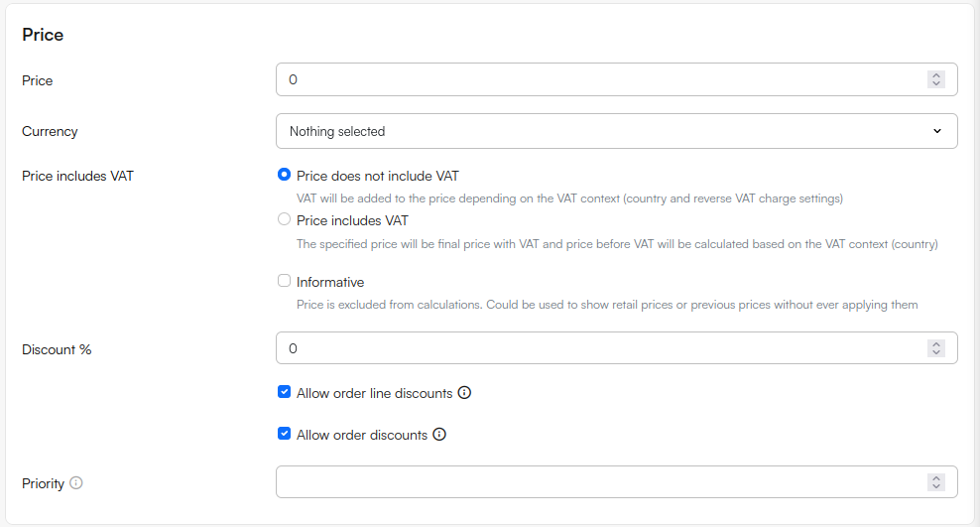The image size is (980, 527).
Task: Click the Currency dropdown chevron arrow
Action: (937, 131)
